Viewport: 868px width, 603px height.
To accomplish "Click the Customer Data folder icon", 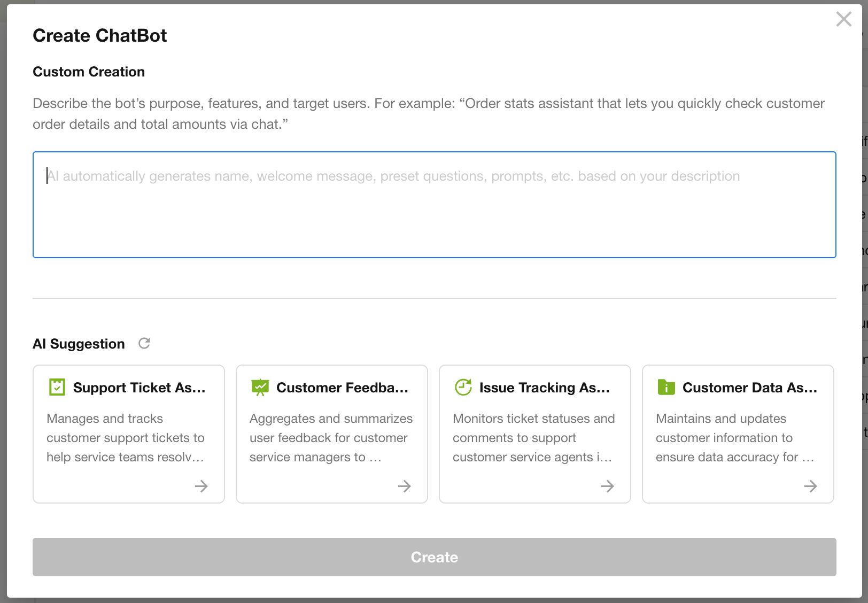I will pos(666,387).
